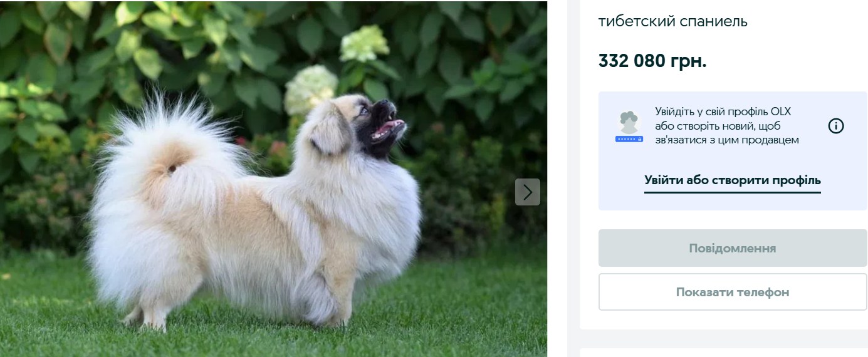Click the lower hydrangea bloom near dog's head
The height and width of the screenshot is (357, 868).
(310, 90)
